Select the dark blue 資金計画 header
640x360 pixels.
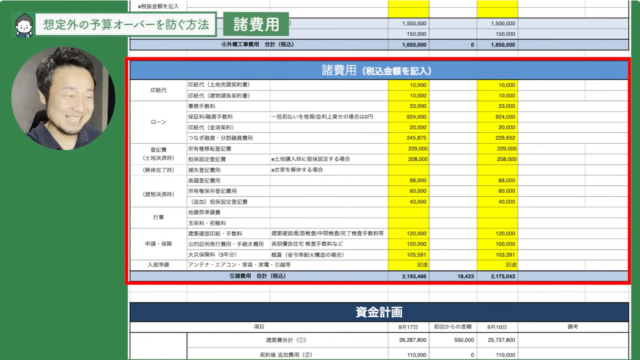(379, 312)
